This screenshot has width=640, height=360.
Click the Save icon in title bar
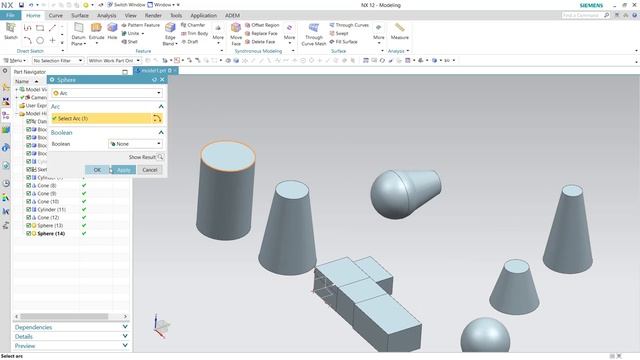click(x=21, y=5)
